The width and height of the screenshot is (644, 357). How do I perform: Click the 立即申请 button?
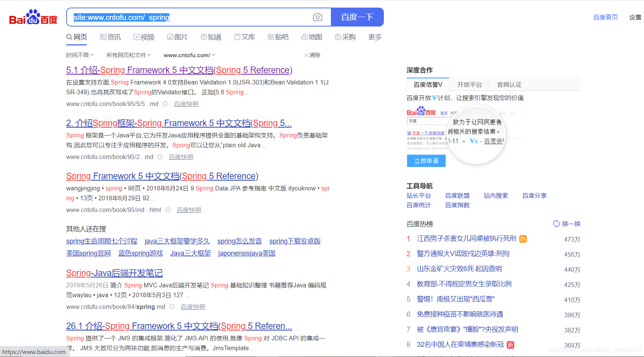tap(426, 161)
